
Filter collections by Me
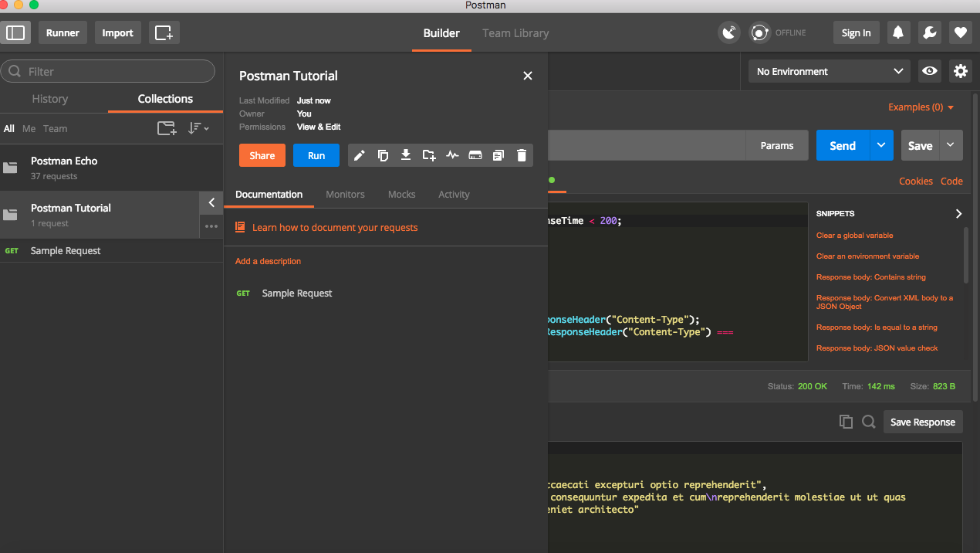(x=29, y=129)
